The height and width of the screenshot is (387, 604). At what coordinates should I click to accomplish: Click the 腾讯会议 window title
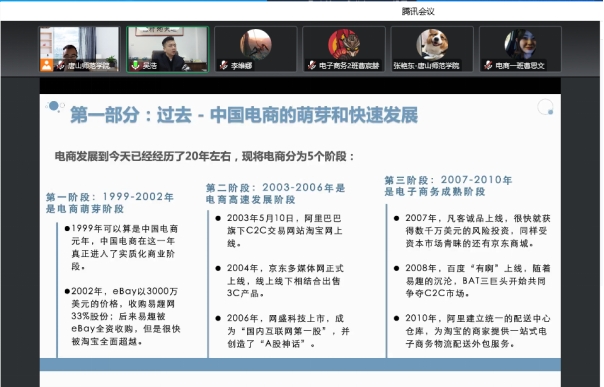[418, 11]
